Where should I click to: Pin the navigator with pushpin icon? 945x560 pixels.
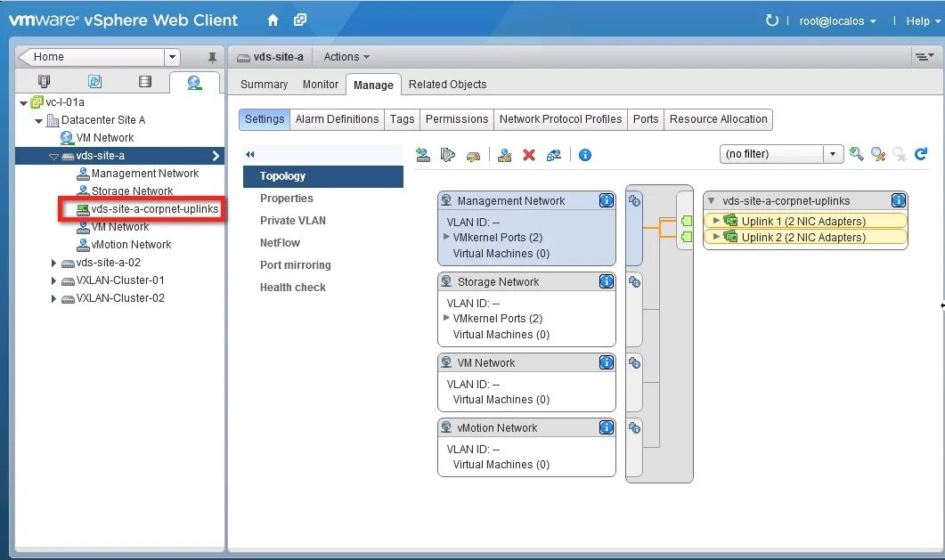coord(212,57)
